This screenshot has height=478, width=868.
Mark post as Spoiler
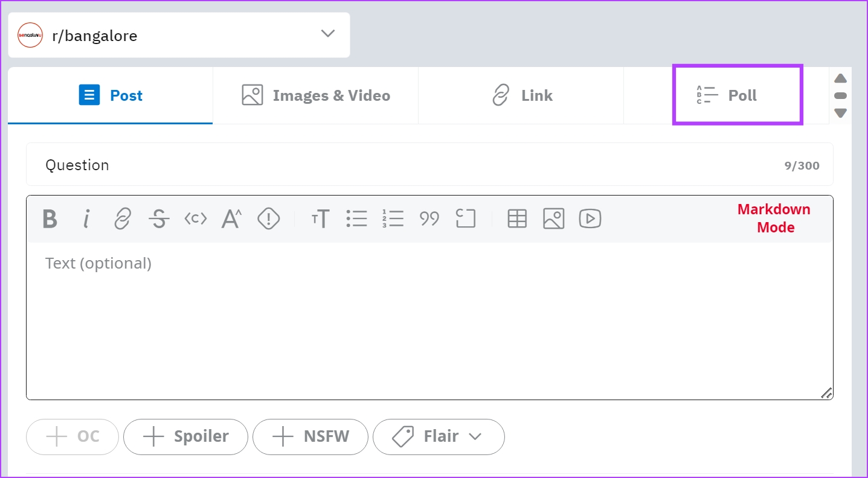coord(185,436)
